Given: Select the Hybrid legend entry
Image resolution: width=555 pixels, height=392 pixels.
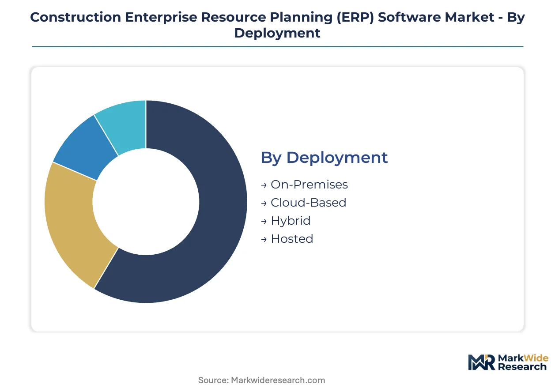Looking at the screenshot, I should 286,221.
